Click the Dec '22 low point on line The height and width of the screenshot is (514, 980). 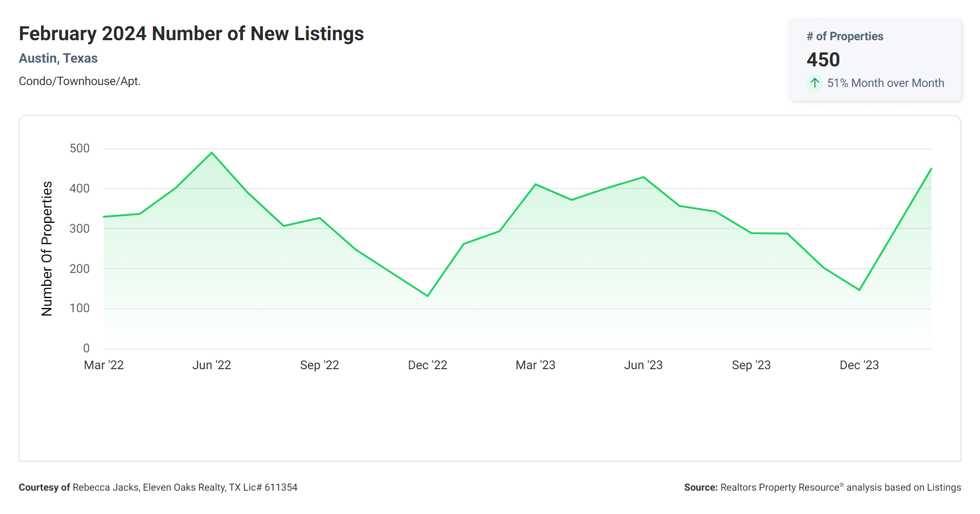[427, 296]
